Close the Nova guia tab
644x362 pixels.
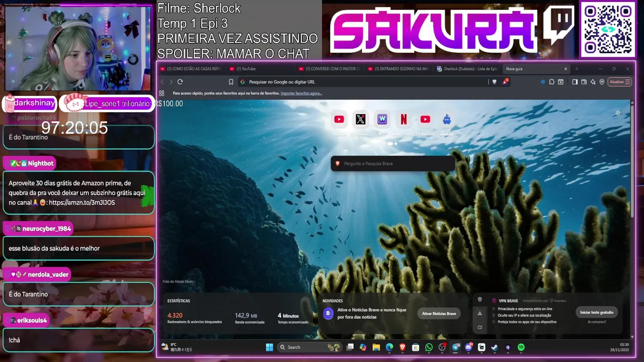point(566,69)
